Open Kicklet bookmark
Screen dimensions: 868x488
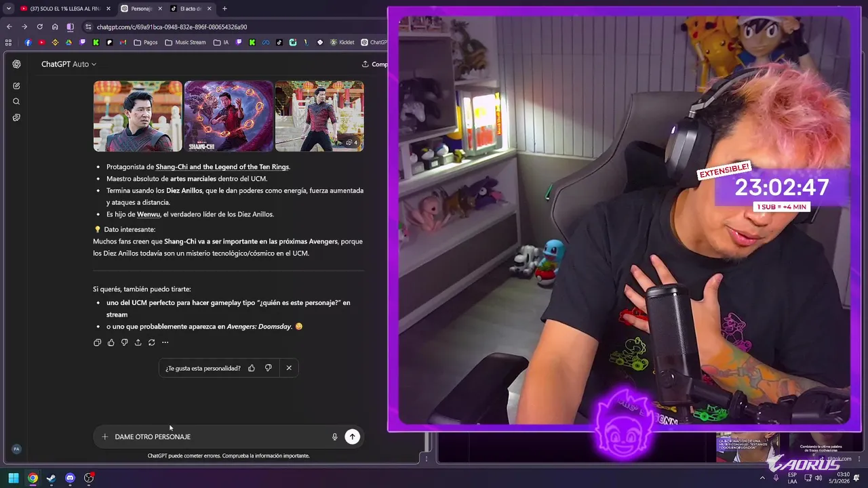(342, 42)
